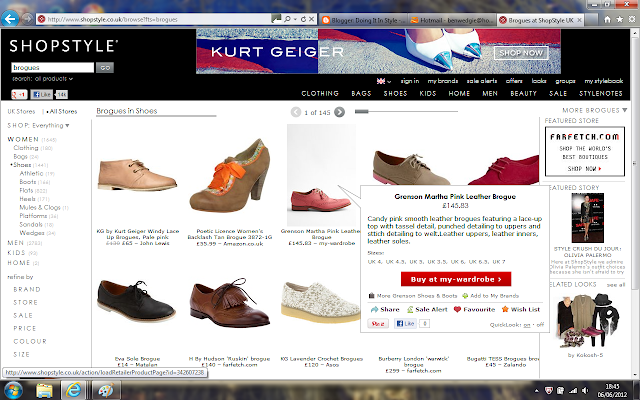Click the GO search button
The image size is (640, 400).
[105, 67]
